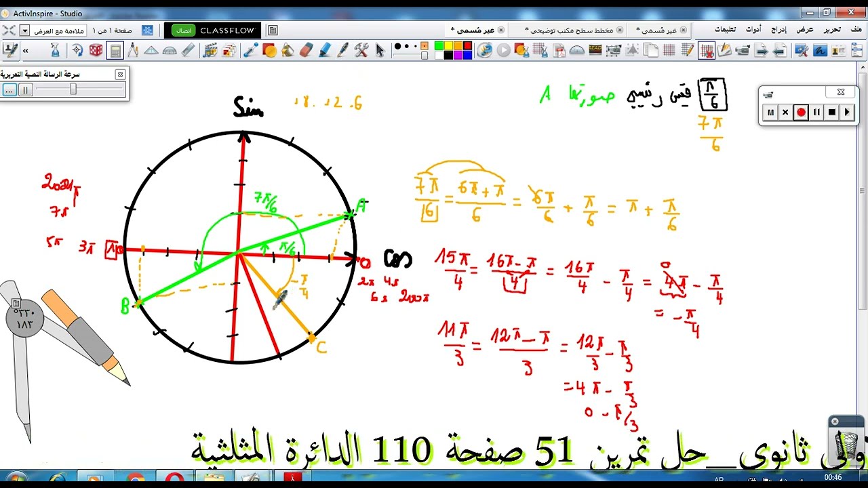The image size is (868, 488).
Task: Toggle the M button in recorder panel
Action: 770,113
